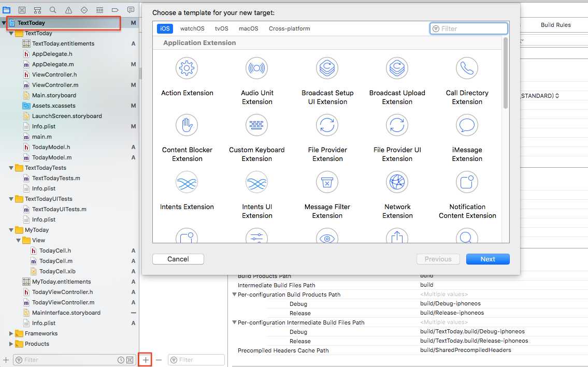
Task: Open Main.storyboard file
Action: (x=54, y=96)
